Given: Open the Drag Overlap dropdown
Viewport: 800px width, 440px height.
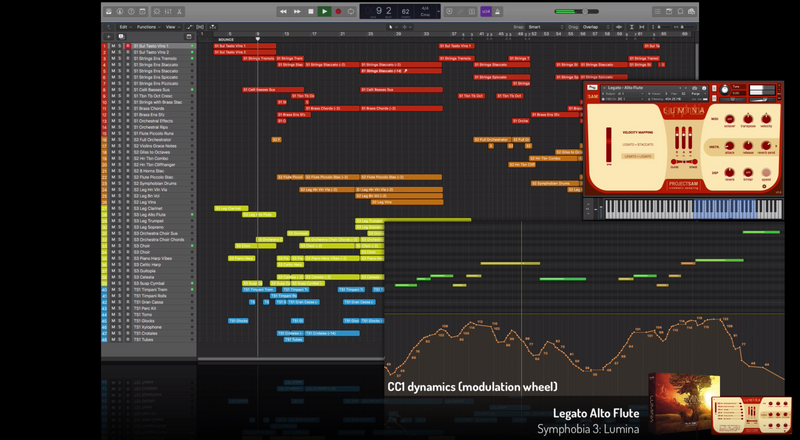Looking at the screenshot, I should point(596,27).
